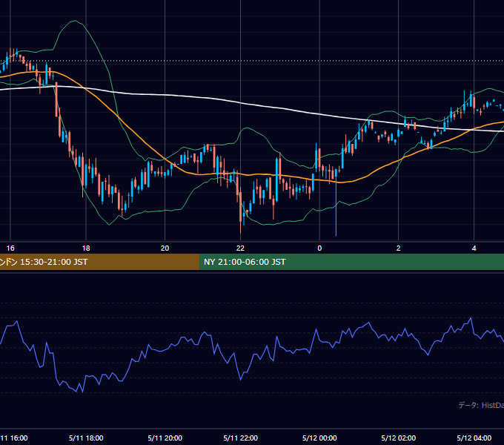This screenshot has height=445, width=504.
Task: Click the '5/12 00:00' date axis label
Action: click(x=319, y=438)
